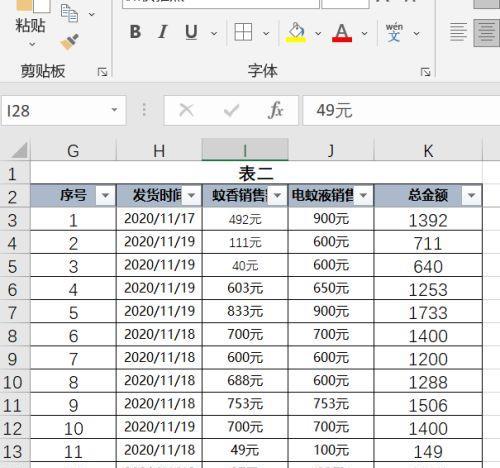
Task: Toggle Italic formatting button
Action: click(x=163, y=32)
